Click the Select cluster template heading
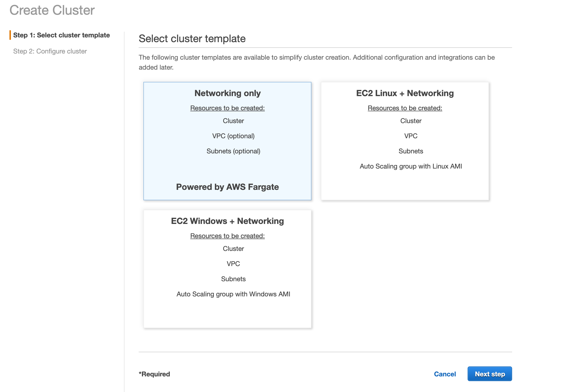This screenshot has width=576, height=392. (192, 39)
